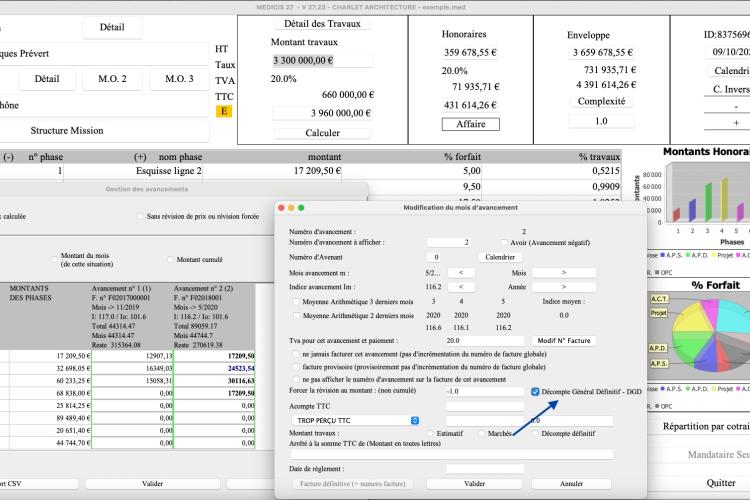Advance the month with Mois > button
Screen dimensions: 750x500
pos(564,273)
